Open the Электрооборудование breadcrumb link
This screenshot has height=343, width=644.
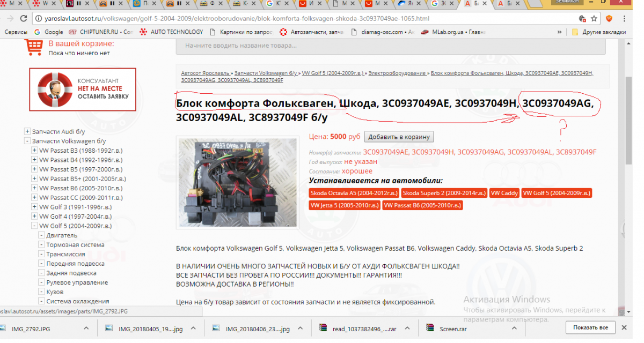[397, 73]
